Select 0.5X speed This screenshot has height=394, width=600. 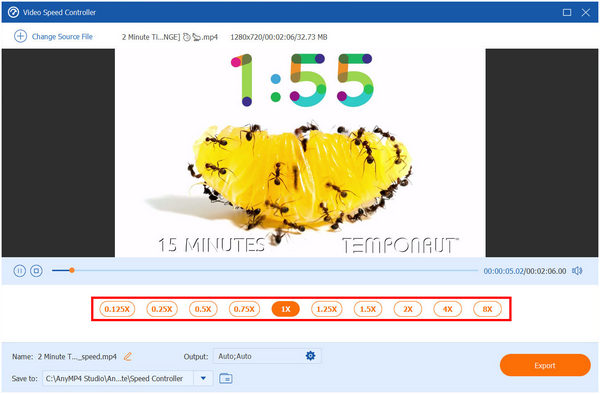pos(203,309)
